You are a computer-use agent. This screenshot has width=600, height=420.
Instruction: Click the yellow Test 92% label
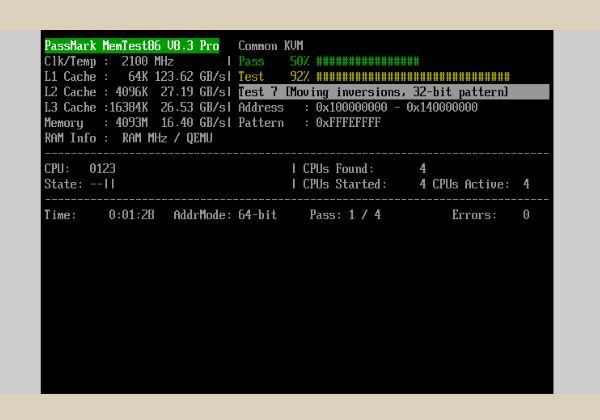tap(274, 77)
